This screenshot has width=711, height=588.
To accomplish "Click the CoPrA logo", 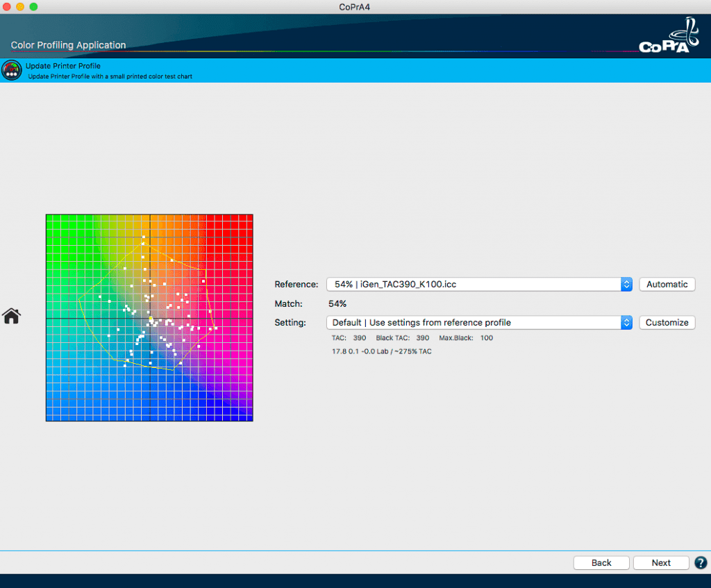I will [669, 35].
